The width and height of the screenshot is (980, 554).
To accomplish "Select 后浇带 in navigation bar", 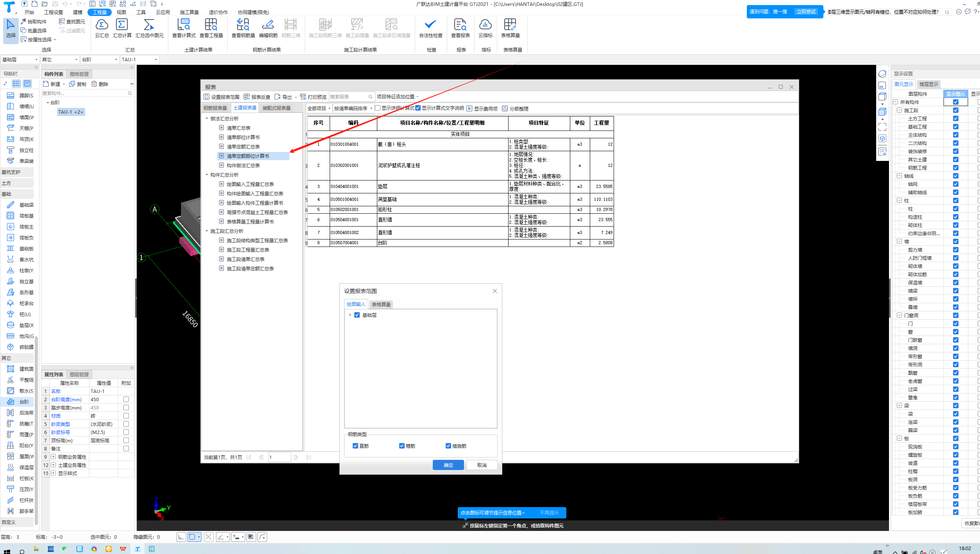I will click(x=20, y=413).
